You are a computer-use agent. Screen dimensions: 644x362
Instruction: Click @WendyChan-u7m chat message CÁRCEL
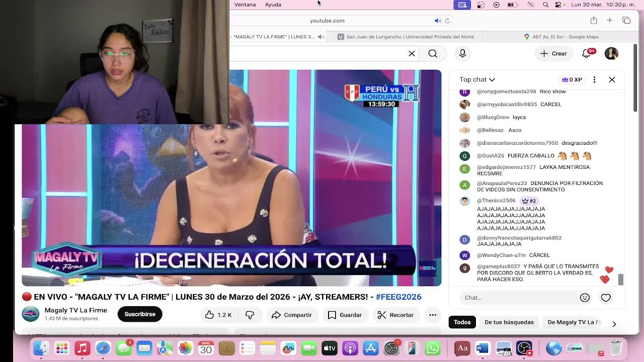pyautogui.click(x=539, y=255)
